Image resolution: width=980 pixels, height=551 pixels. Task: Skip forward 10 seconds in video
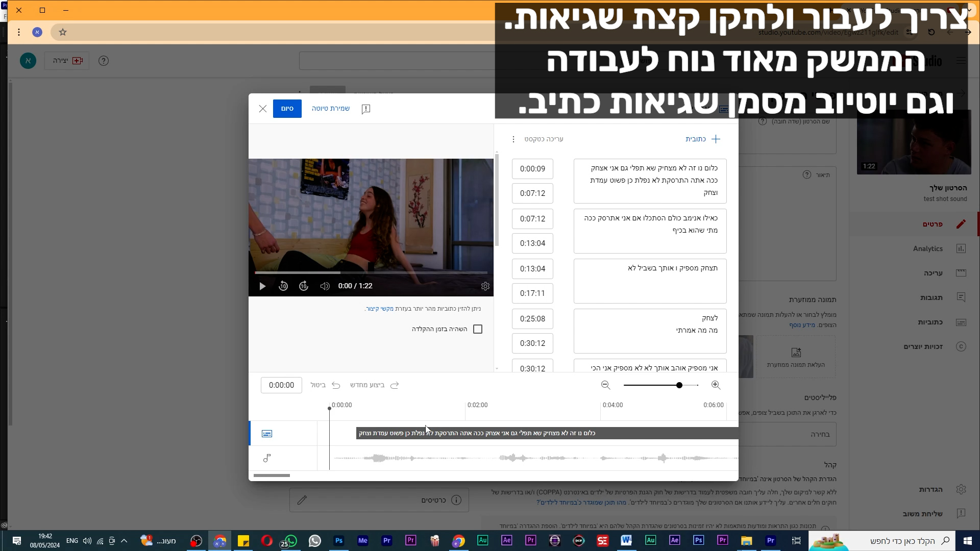tap(304, 286)
